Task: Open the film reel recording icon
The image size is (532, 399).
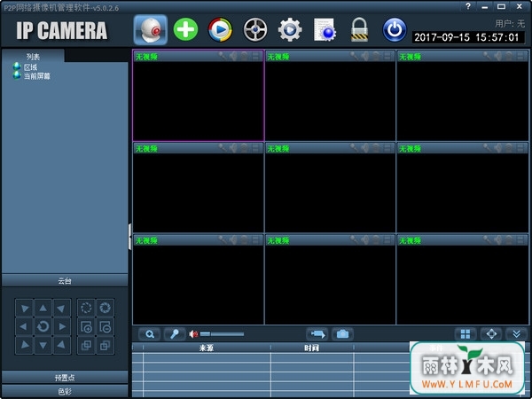Action: pyautogui.click(x=255, y=30)
